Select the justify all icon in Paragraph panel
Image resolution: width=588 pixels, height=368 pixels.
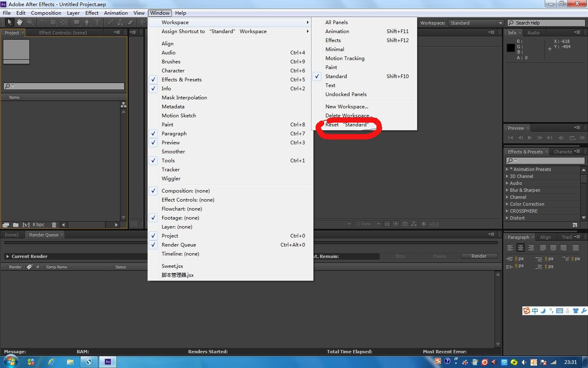tap(576, 247)
